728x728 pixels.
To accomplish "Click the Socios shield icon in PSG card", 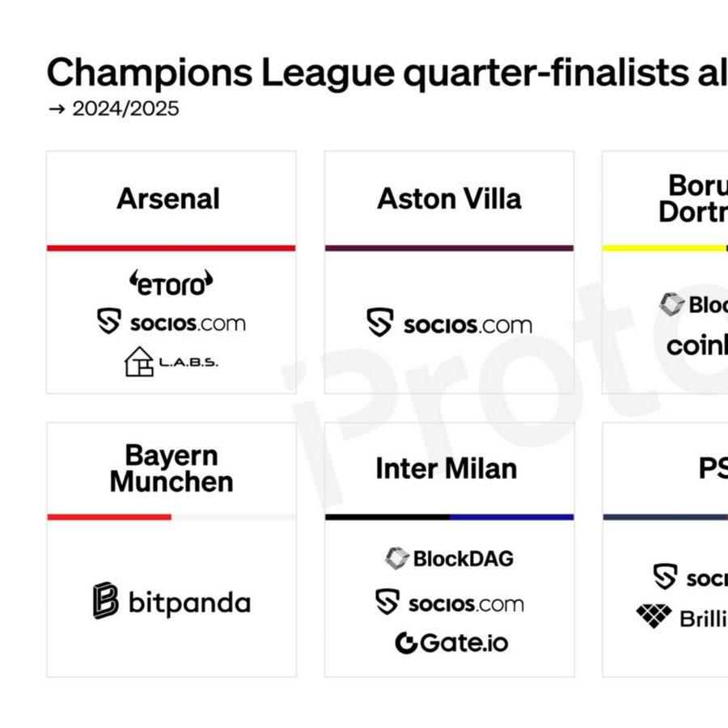I will coord(665,577).
